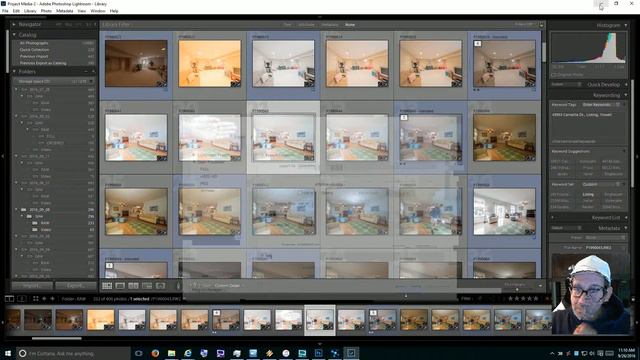Select the Painter spray can tool
The image size is (640, 360).
178,286
